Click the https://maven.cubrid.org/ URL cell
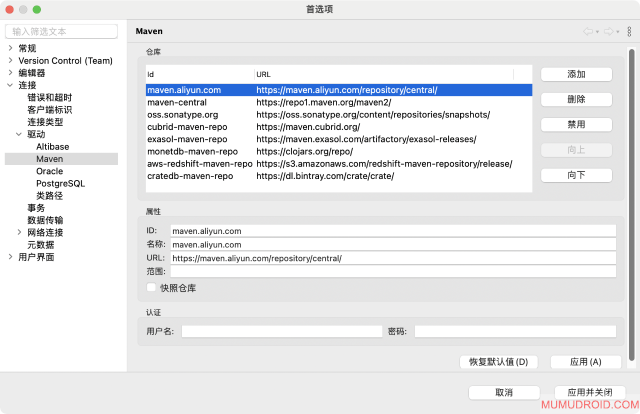This screenshot has height=414, width=640. (x=308, y=127)
